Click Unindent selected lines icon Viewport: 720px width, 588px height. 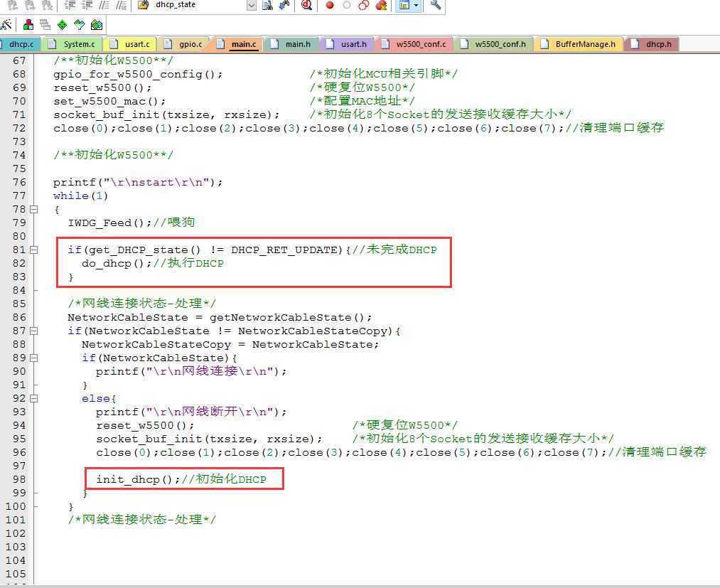[87, 5]
